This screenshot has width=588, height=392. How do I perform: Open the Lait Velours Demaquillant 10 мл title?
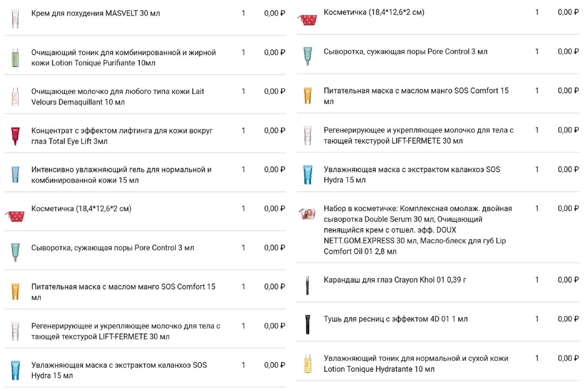pyautogui.click(x=118, y=97)
